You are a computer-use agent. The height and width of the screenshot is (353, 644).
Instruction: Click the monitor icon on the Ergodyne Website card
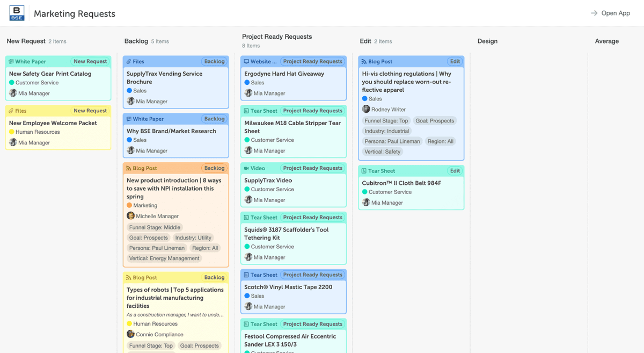[x=246, y=61]
